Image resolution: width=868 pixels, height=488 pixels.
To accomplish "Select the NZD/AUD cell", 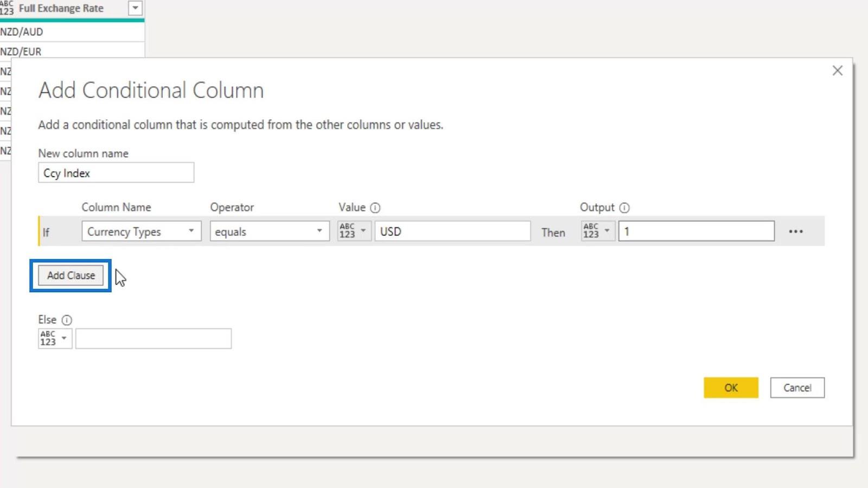I will coord(72,32).
